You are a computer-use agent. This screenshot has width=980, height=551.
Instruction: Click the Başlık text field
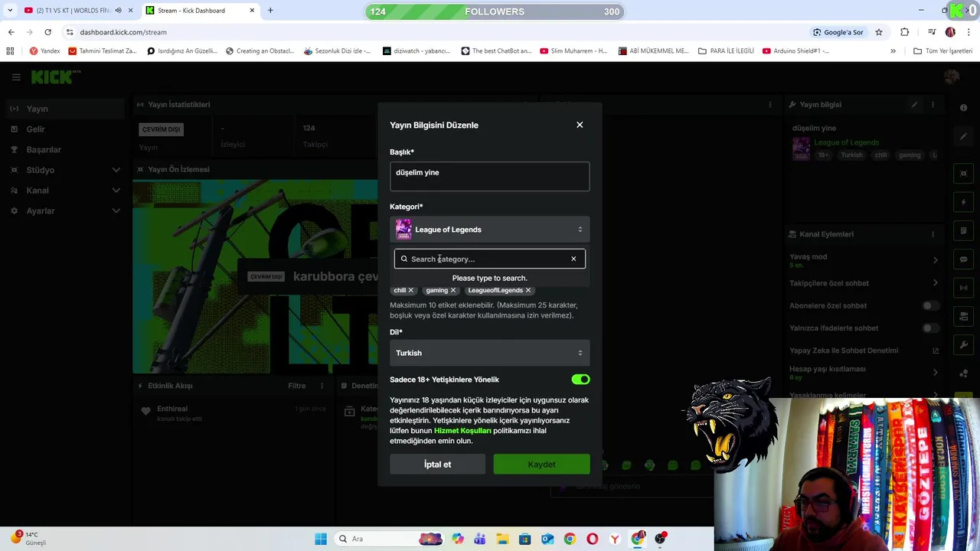click(x=490, y=177)
